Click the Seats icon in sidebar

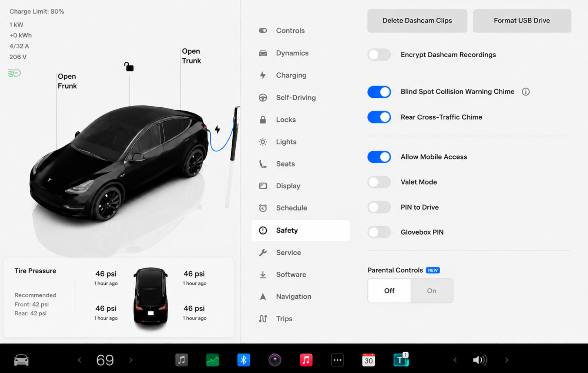coord(263,164)
